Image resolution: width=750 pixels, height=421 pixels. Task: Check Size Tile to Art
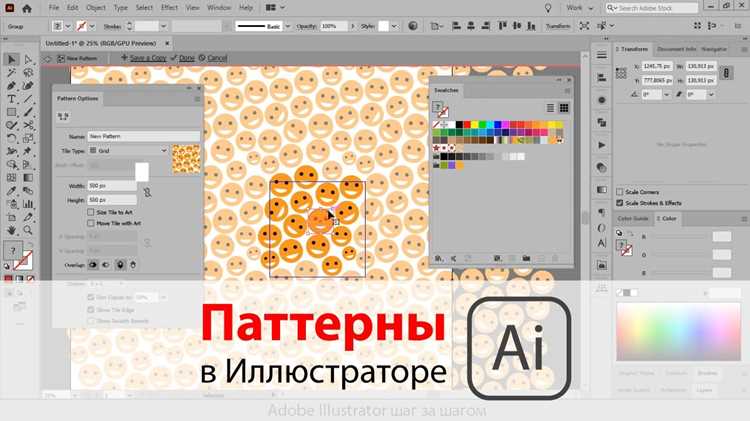pyautogui.click(x=90, y=212)
